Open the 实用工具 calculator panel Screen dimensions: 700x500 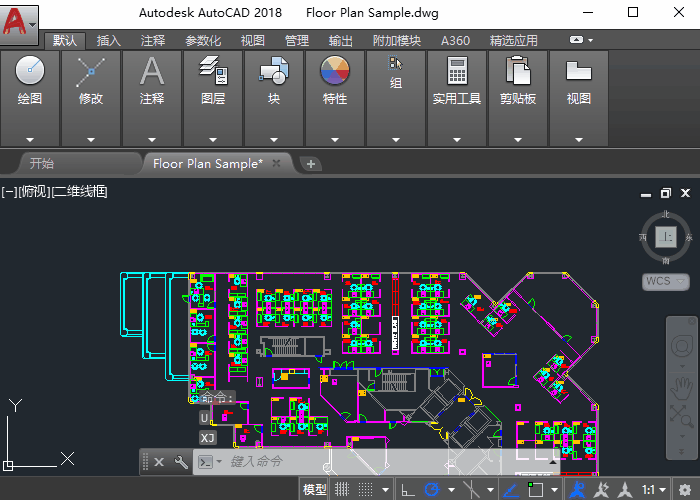[x=457, y=71]
